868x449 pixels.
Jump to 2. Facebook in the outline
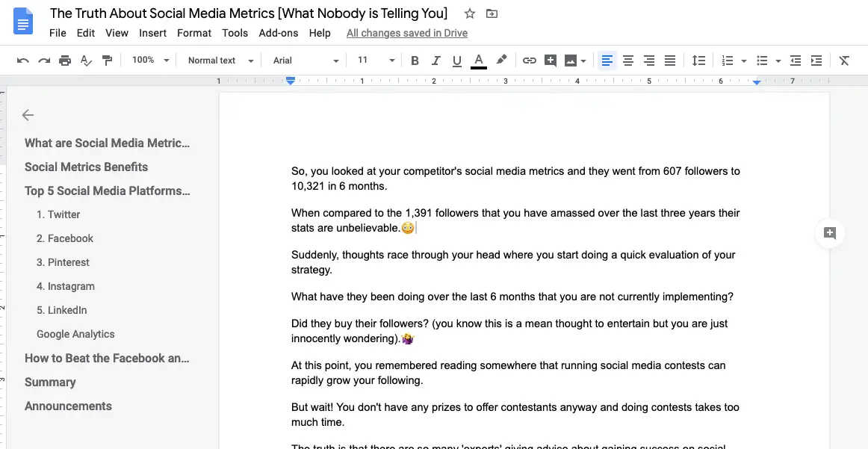pyautogui.click(x=65, y=238)
